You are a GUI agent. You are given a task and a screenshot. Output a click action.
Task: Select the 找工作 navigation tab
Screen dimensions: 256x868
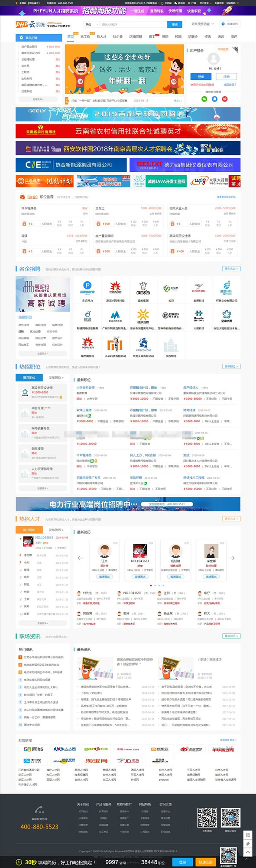click(x=85, y=37)
